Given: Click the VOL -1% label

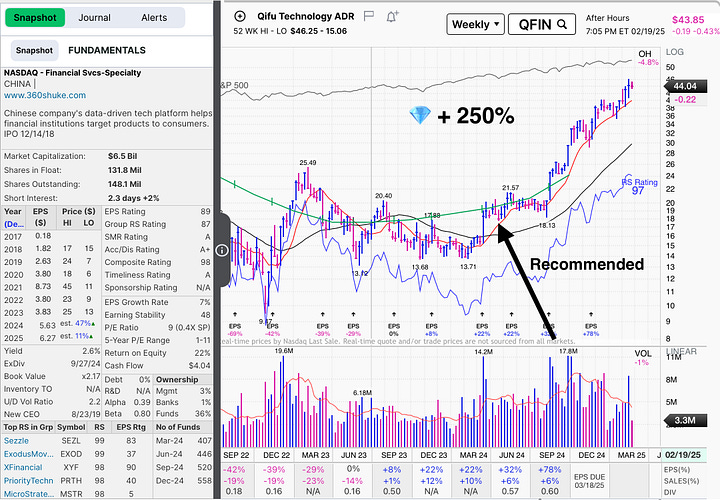Looking at the screenshot, I should coord(642,358).
